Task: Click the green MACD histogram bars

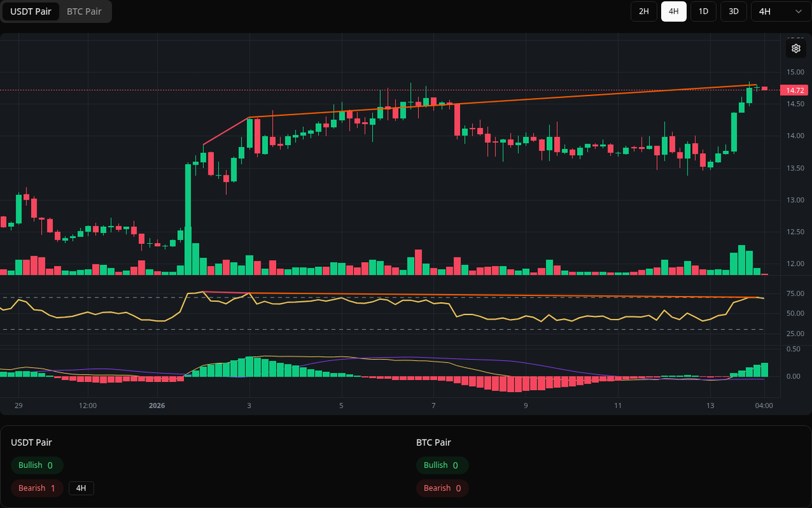Action: pos(250,369)
